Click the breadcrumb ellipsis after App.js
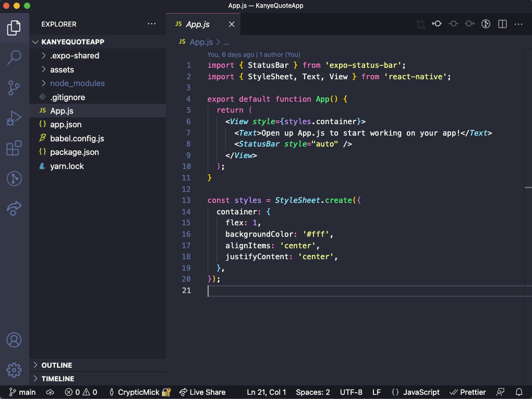The width and height of the screenshot is (532, 399). point(226,42)
